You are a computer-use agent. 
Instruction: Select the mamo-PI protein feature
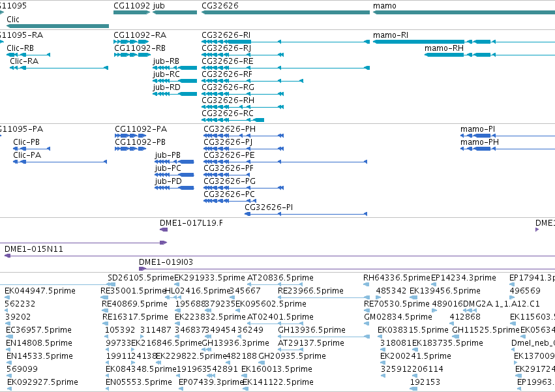(507, 136)
